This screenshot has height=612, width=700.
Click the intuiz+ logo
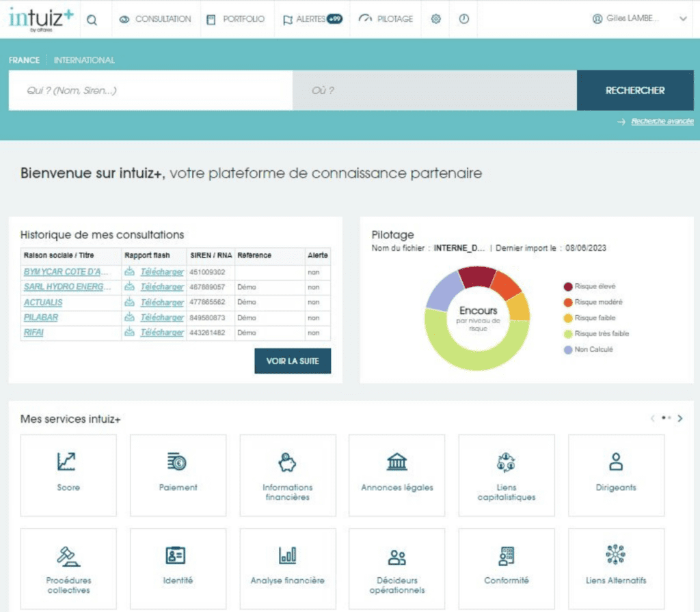40,20
